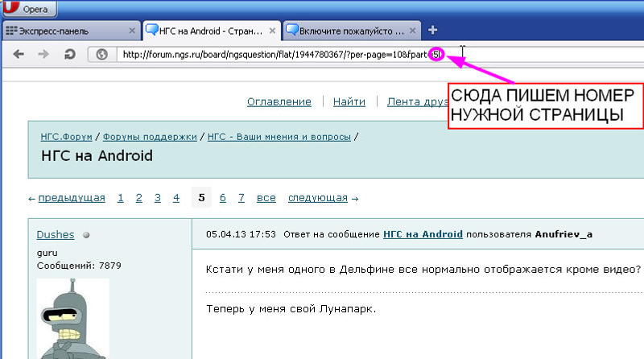Close the НГС на Android tab
This screenshot has height=359, width=644.
[x=272, y=31]
